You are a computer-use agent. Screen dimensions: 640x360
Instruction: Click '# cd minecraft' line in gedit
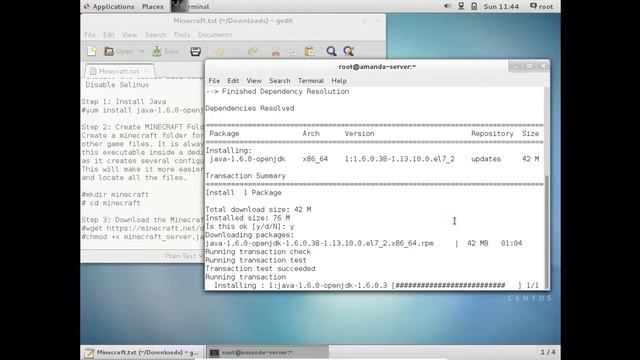tap(111, 203)
